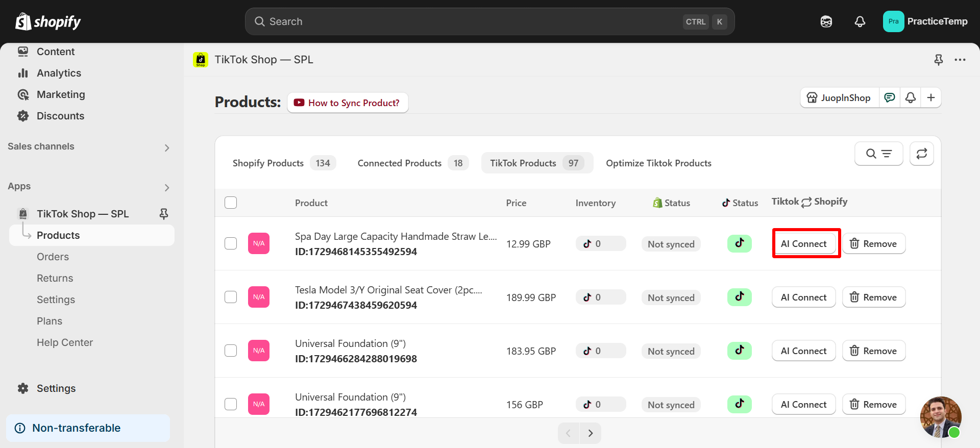Click the plus icon to add shop
The image size is (980, 448).
coord(931,97)
